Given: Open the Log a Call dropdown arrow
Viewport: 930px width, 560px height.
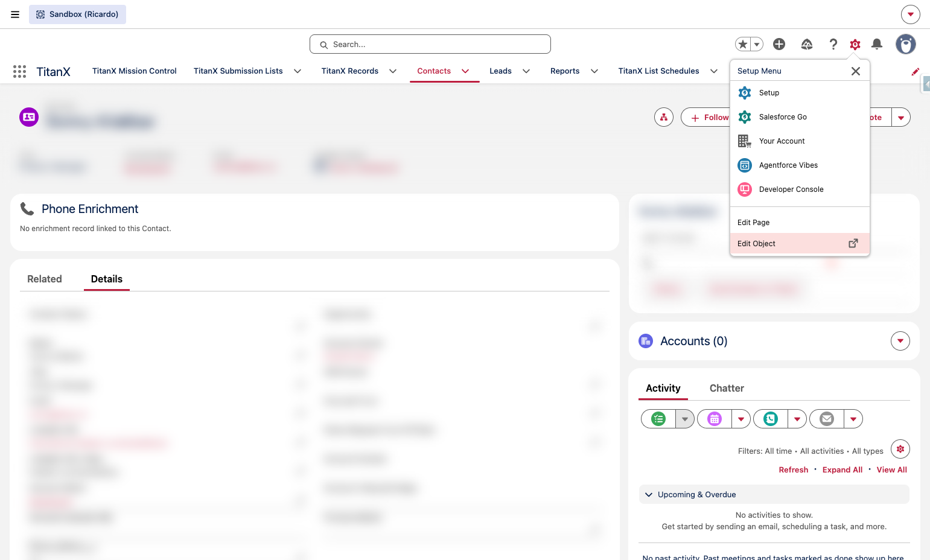Looking at the screenshot, I should (x=797, y=419).
